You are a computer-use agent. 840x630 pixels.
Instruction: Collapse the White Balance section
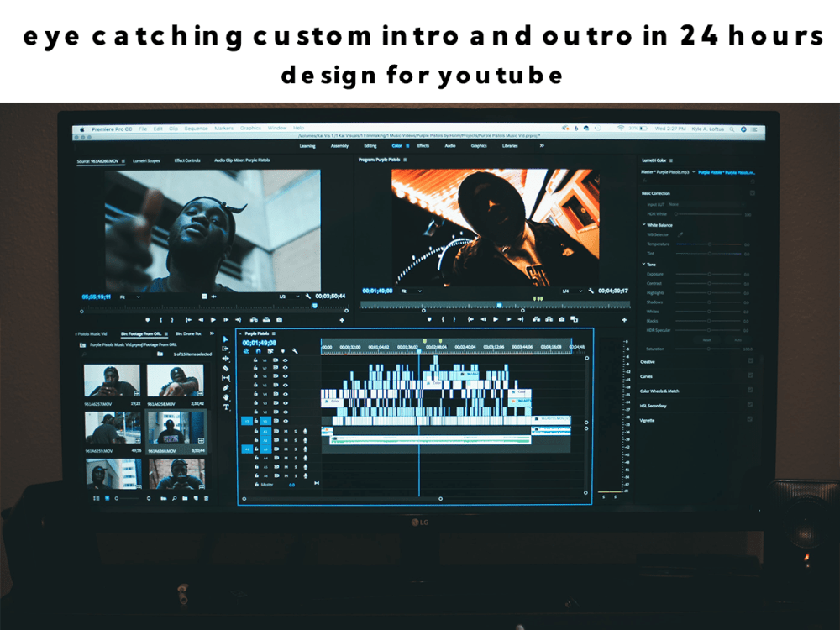(x=644, y=224)
